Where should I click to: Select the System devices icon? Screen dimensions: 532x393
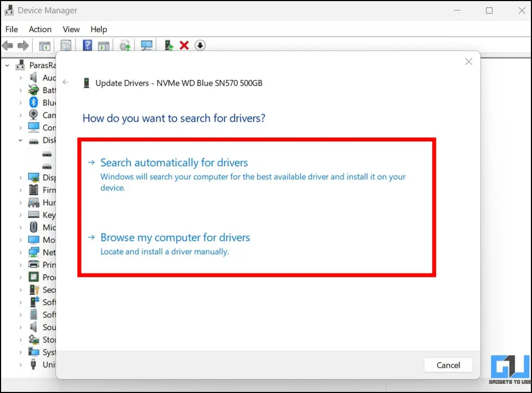coord(34,352)
